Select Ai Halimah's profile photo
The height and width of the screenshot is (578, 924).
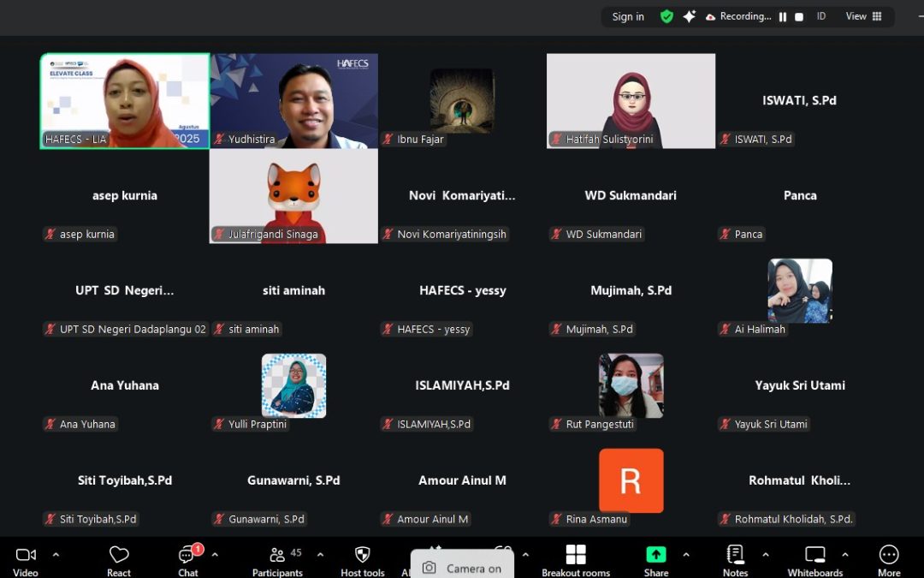(x=800, y=291)
